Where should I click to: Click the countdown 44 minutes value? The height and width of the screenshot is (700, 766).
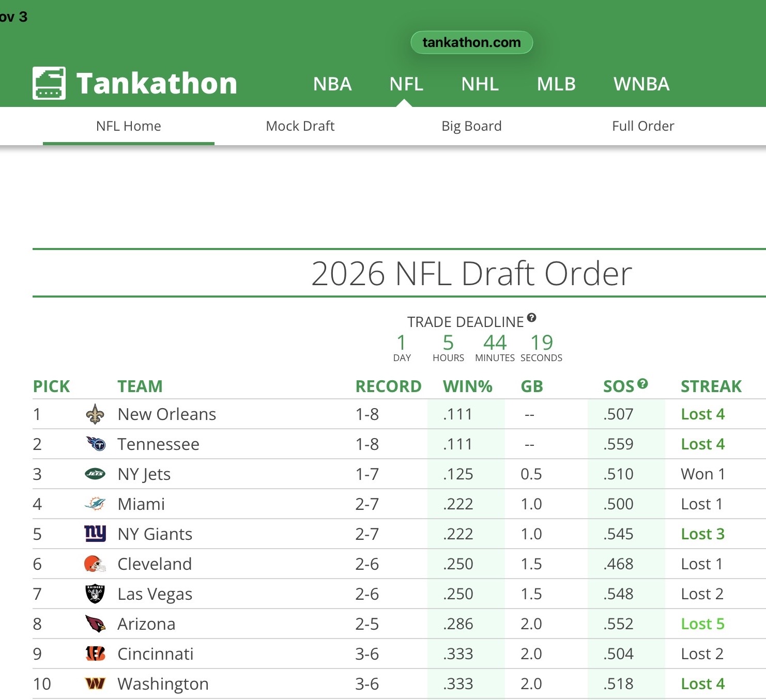tap(495, 343)
